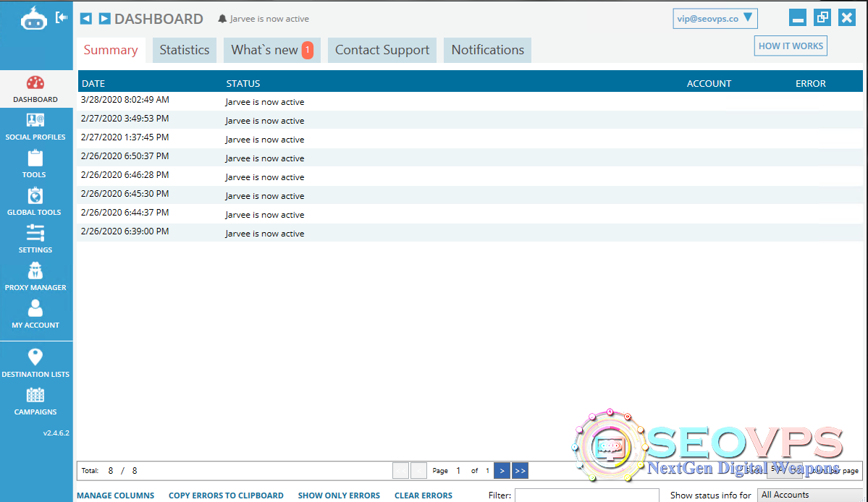Select row dated 2/27/2020 1:37:45 PM
The image size is (868, 502).
point(470,139)
